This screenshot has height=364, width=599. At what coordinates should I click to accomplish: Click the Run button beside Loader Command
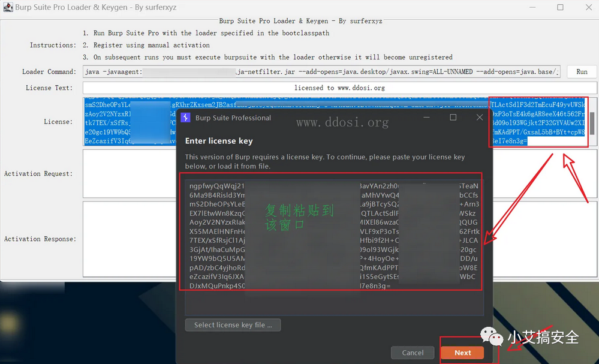(582, 72)
